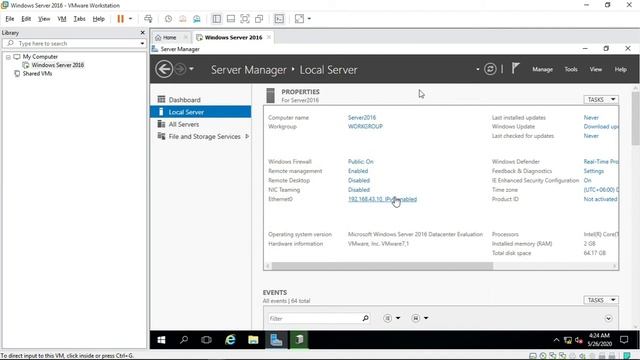640x360 pixels.
Task: Open the power options dropdown next to pause
Action: (x=130, y=19)
